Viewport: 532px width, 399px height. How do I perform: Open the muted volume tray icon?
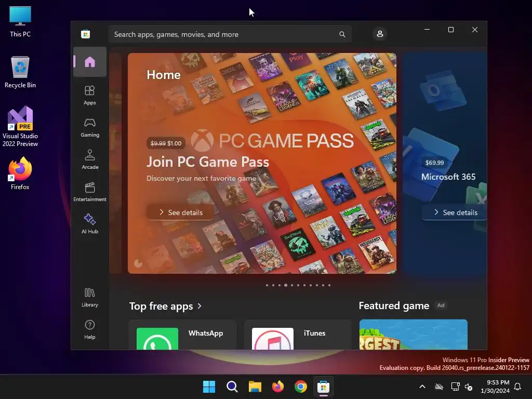[x=469, y=387]
